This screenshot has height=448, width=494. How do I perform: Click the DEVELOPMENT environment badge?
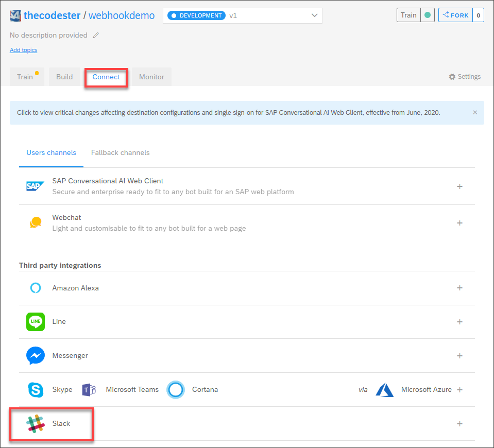pos(197,15)
